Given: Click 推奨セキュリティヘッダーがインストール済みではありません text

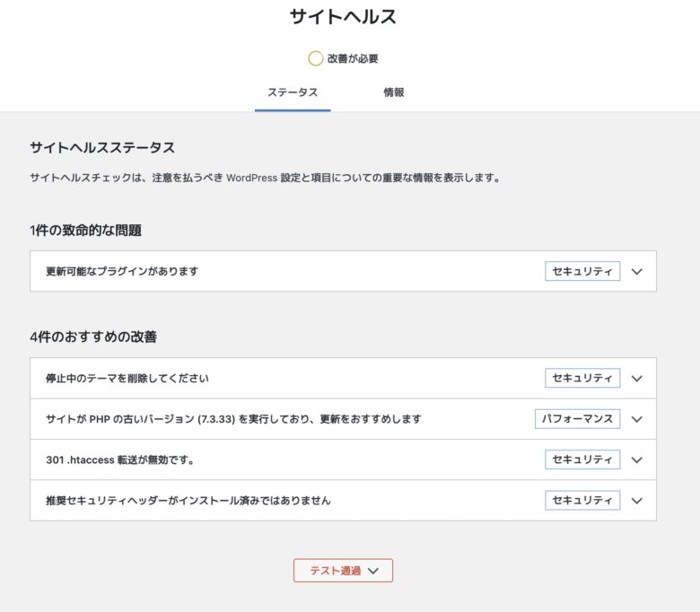Looking at the screenshot, I should [188, 501].
